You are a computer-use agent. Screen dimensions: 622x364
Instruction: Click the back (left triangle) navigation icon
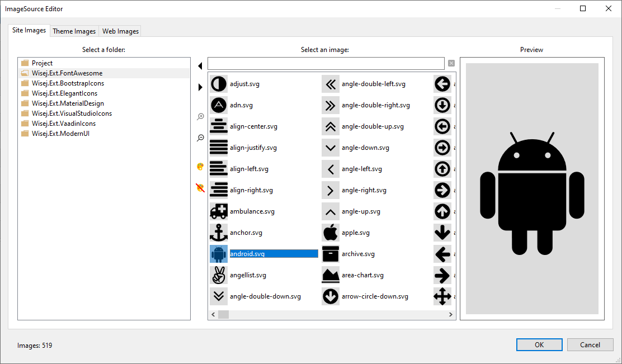(200, 66)
